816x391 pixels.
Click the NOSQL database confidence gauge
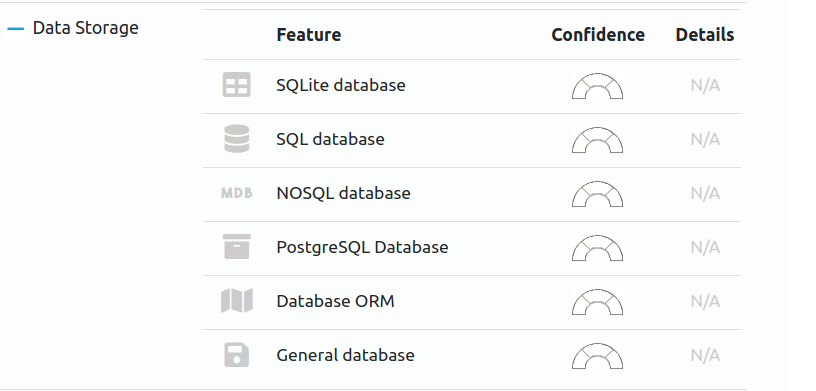(597, 194)
